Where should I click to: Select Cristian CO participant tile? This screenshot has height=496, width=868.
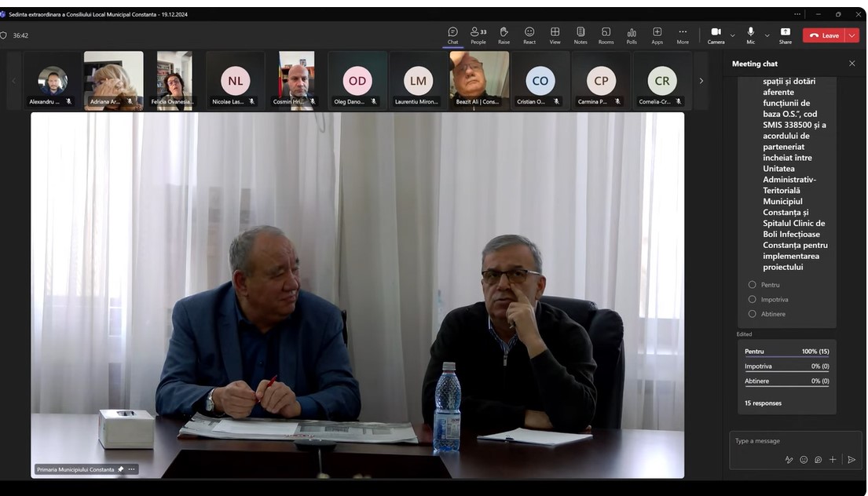pos(540,81)
